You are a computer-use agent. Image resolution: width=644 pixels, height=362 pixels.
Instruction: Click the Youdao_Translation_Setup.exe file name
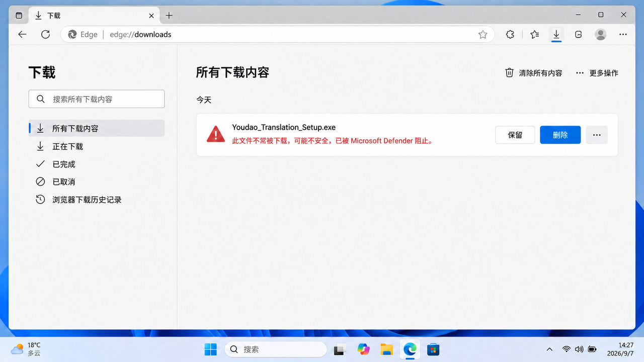point(284,128)
